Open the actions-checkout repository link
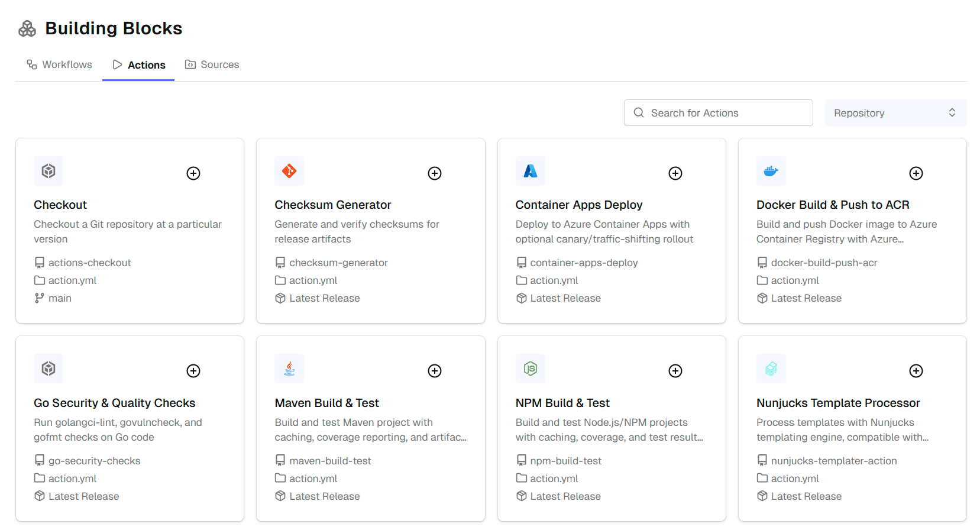The width and height of the screenshot is (980, 530). click(x=89, y=263)
